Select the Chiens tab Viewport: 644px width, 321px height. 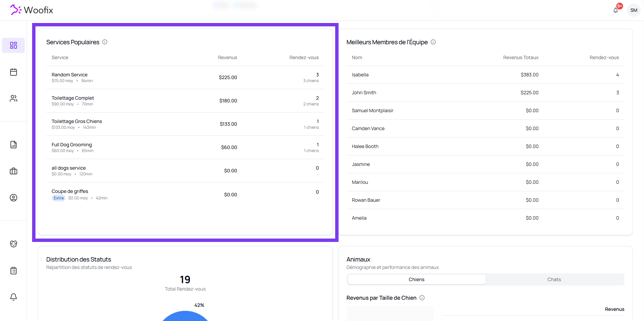tap(416, 279)
